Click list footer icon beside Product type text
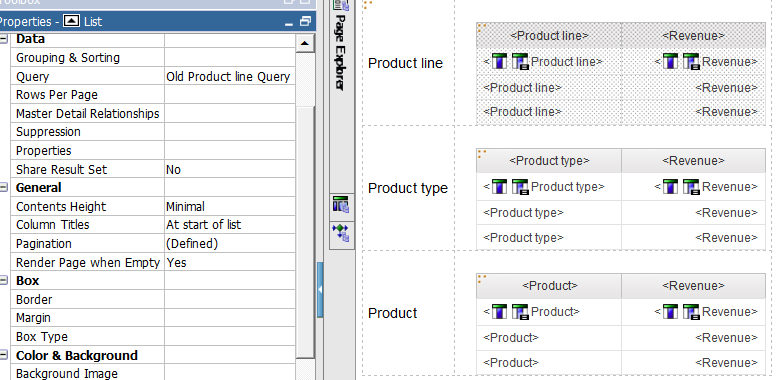 point(520,187)
